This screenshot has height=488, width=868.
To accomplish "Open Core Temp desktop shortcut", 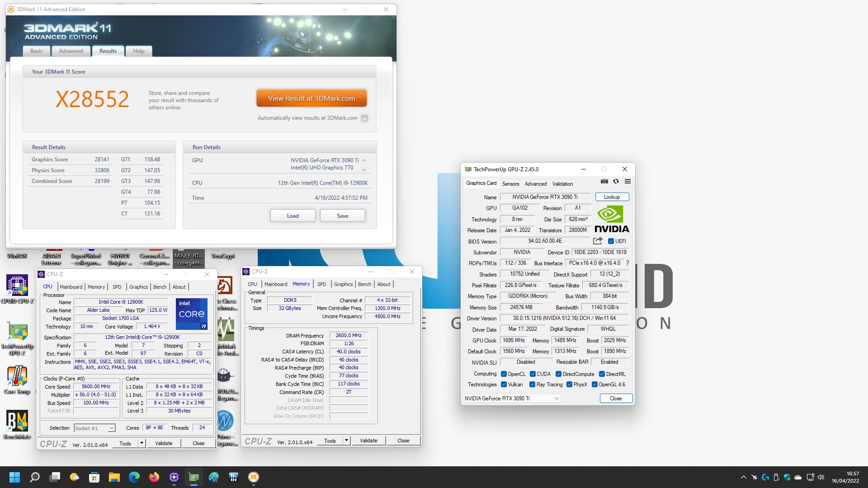I will point(17,380).
